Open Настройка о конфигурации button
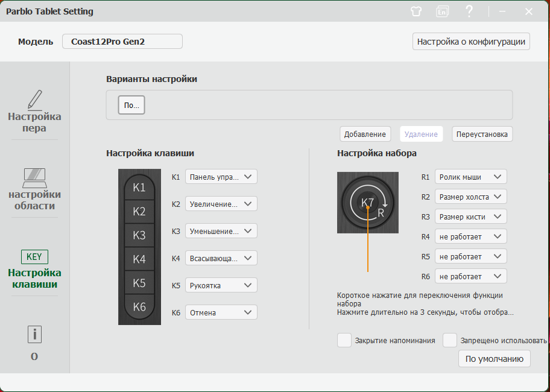The height and width of the screenshot is (392, 550). 471,42
